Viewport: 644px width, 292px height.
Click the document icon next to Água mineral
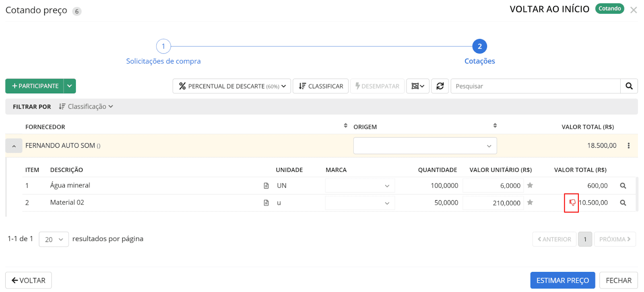(266, 186)
